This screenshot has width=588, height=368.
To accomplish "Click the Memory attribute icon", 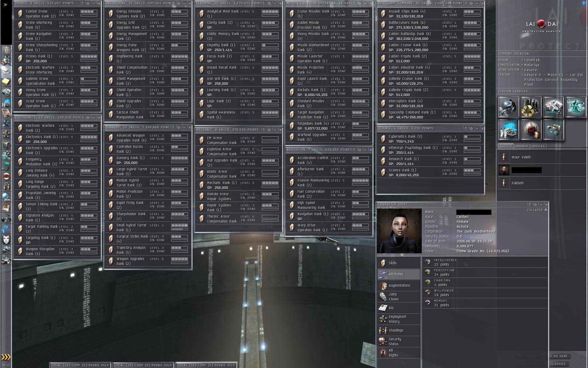I will [428, 303].
